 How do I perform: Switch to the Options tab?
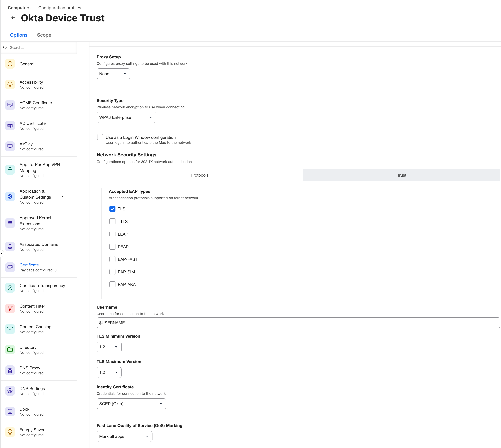(19, 35)
